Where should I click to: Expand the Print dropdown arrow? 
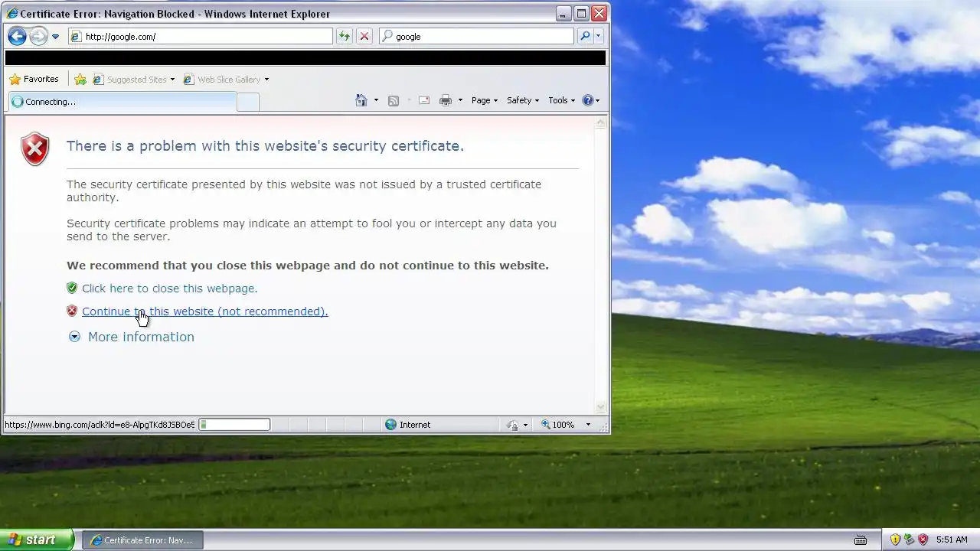(460, 100)
